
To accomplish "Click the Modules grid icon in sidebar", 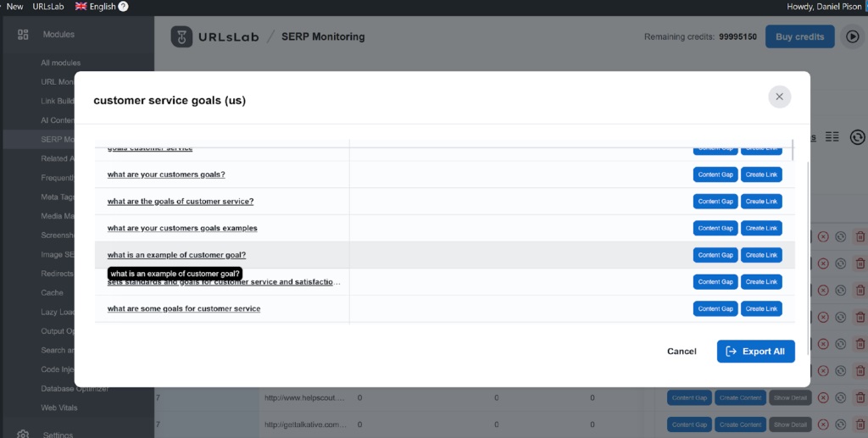I will click(x=23, y=34).
